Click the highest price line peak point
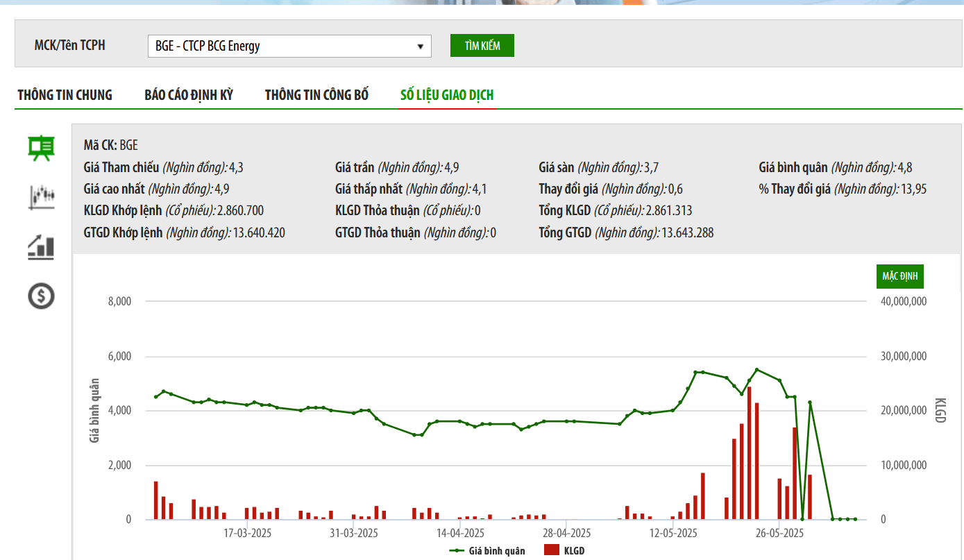 pyautogui.click(x=756, y=370)
